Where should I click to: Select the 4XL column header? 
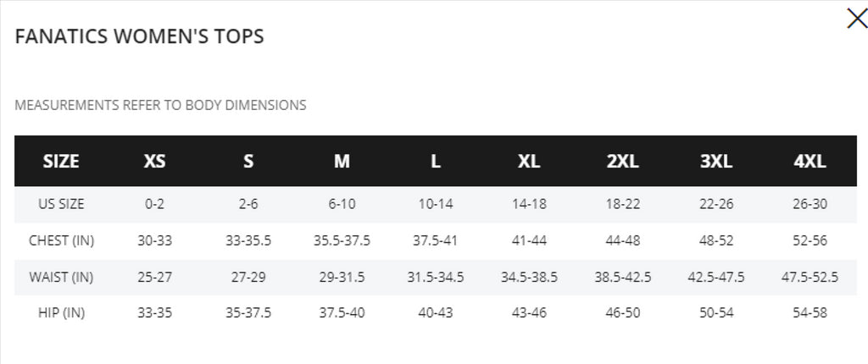click(x=810, y=161)
